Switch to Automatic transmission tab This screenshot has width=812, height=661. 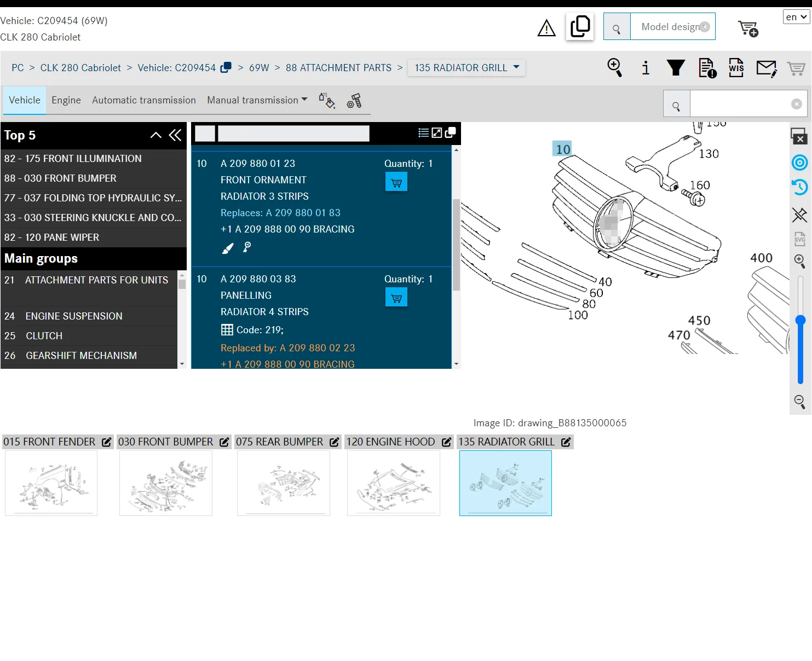(x=144, y=100)
